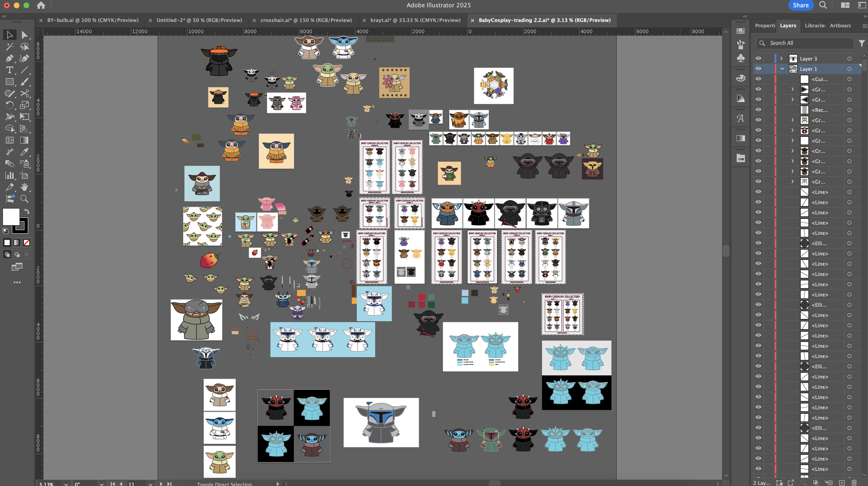The height and width of the screenshot is (486, 868).
Task: Open Edit Toolbar three dots
Action: [x=17, y=282]
